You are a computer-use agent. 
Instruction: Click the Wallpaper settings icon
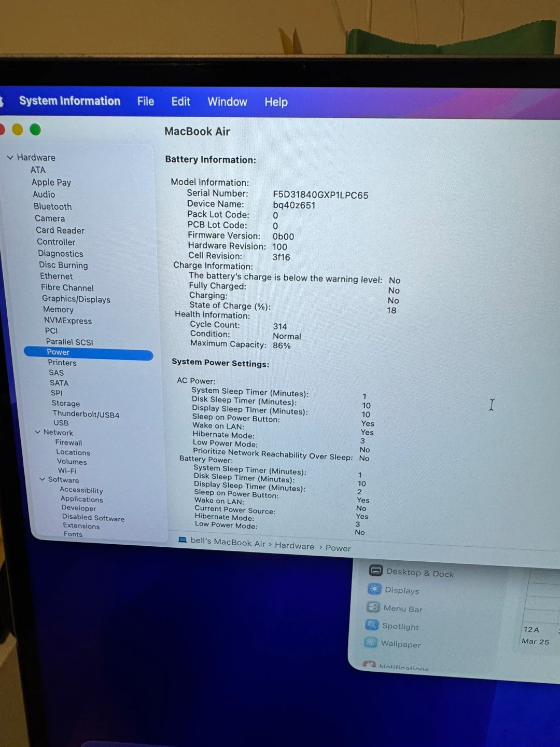point(371,642)
